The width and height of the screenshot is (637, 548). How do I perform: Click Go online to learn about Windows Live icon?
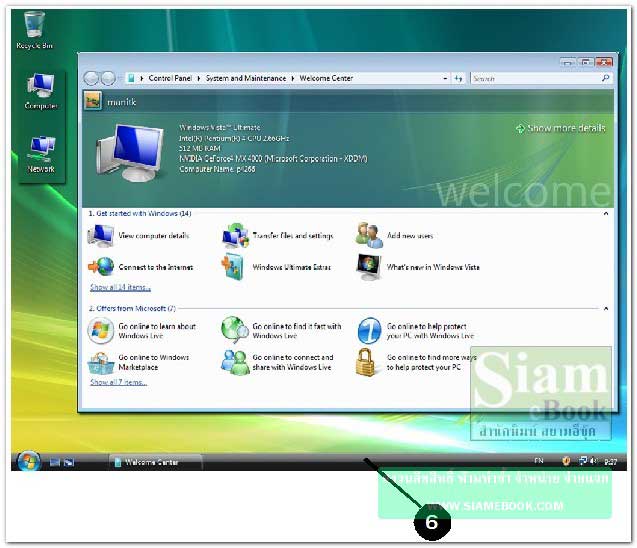(100, 331)
